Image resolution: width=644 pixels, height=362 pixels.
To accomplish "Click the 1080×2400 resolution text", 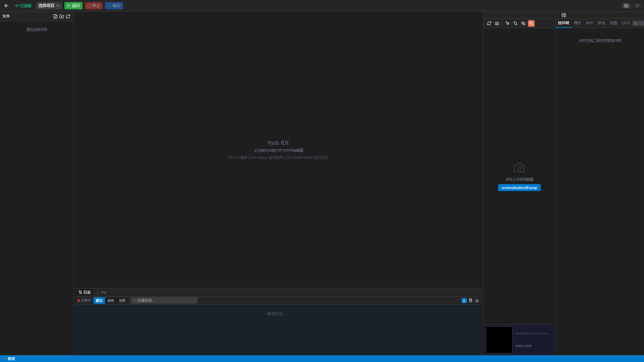I will pyautogui.click(x=523, y=346).
